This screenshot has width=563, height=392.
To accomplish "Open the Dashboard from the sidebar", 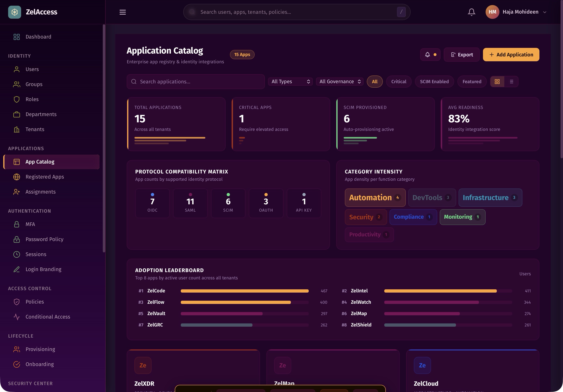I will [x=38, y=37].
